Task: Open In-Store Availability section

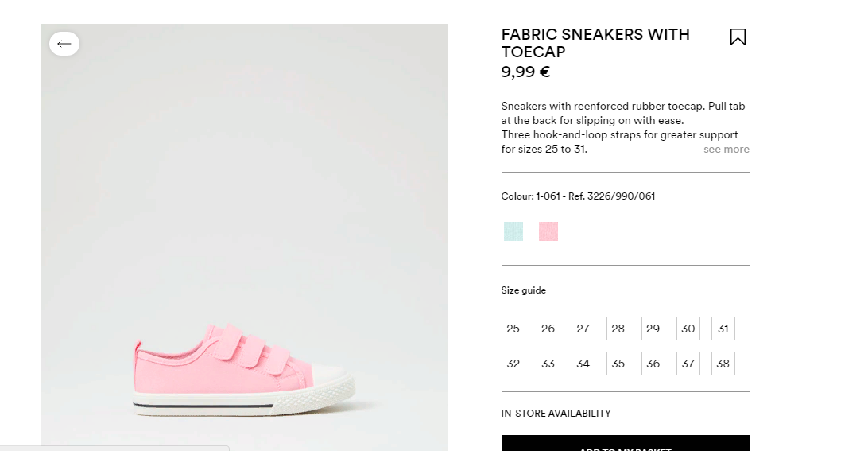Action: tap(556, 414)
